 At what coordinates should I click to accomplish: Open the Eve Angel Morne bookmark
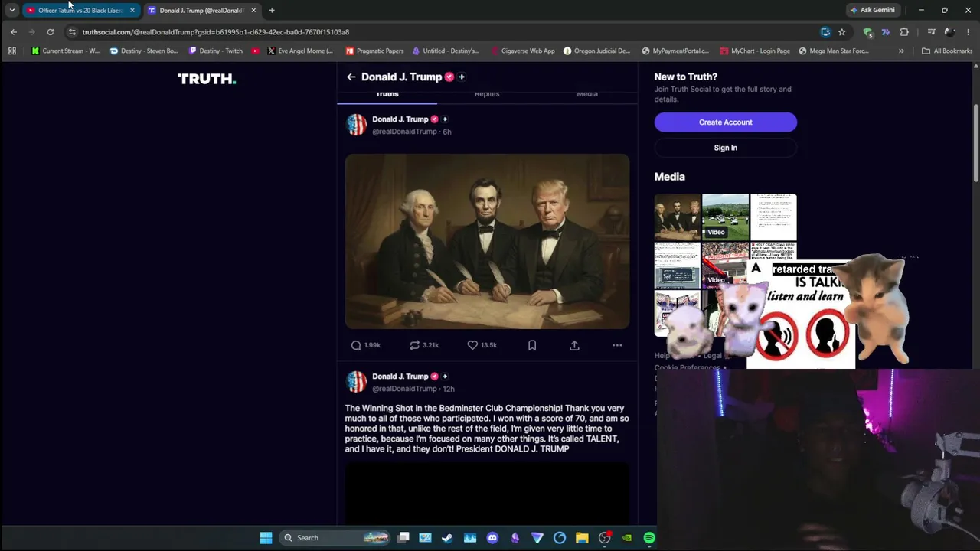[x=299, y=51]
